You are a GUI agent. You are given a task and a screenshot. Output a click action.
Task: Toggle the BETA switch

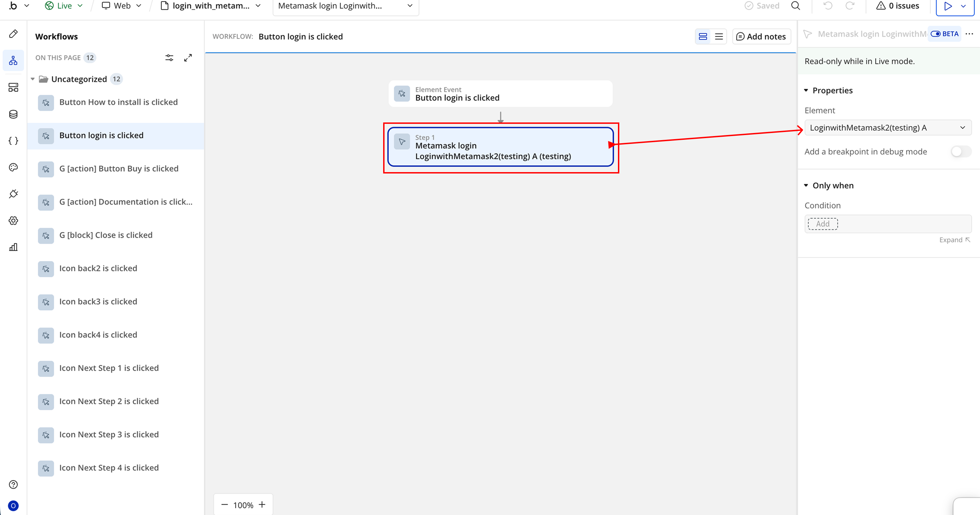(935, 34)
